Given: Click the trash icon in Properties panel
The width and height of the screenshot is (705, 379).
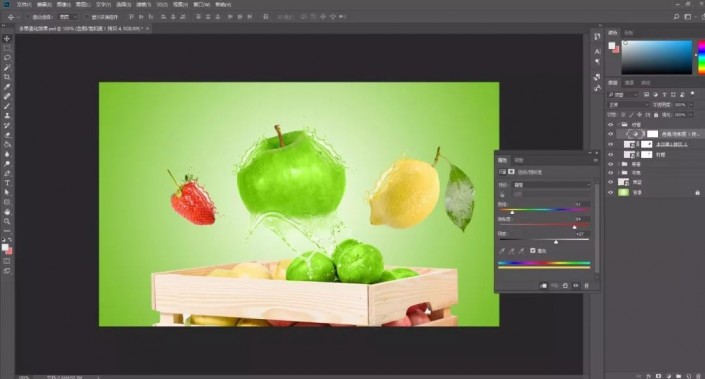Looking at the screenshot, I should coord(586,285).
